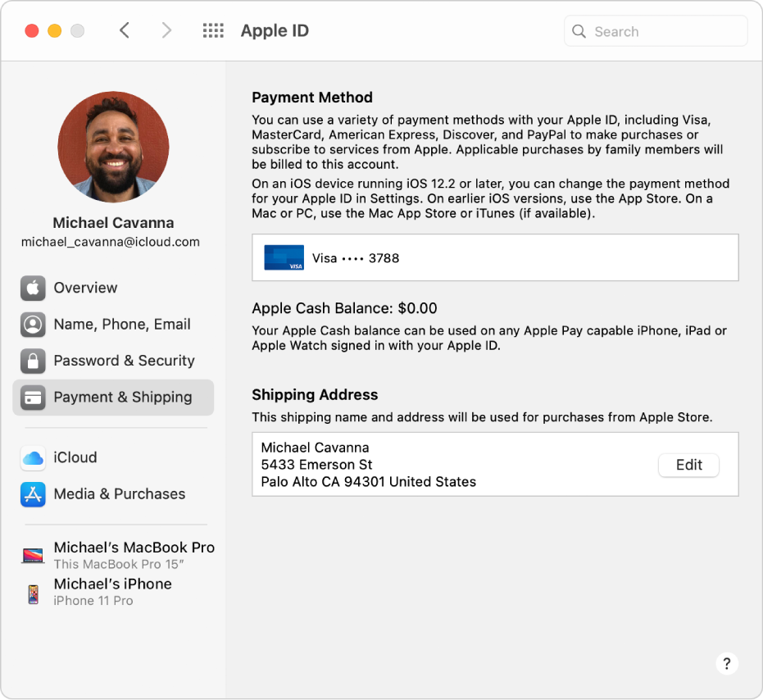763x700 pixels.
Task: Select the Visa 3788 payment row
Action: (495, 258)
